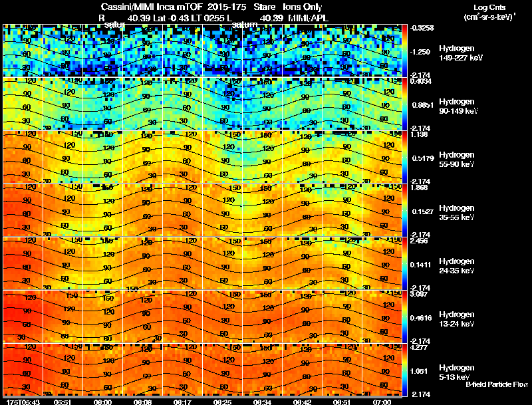532x405 pixels.
Task: Click inside the 149-227 keV spectrogram panel
Action: (x=203, y=51)
